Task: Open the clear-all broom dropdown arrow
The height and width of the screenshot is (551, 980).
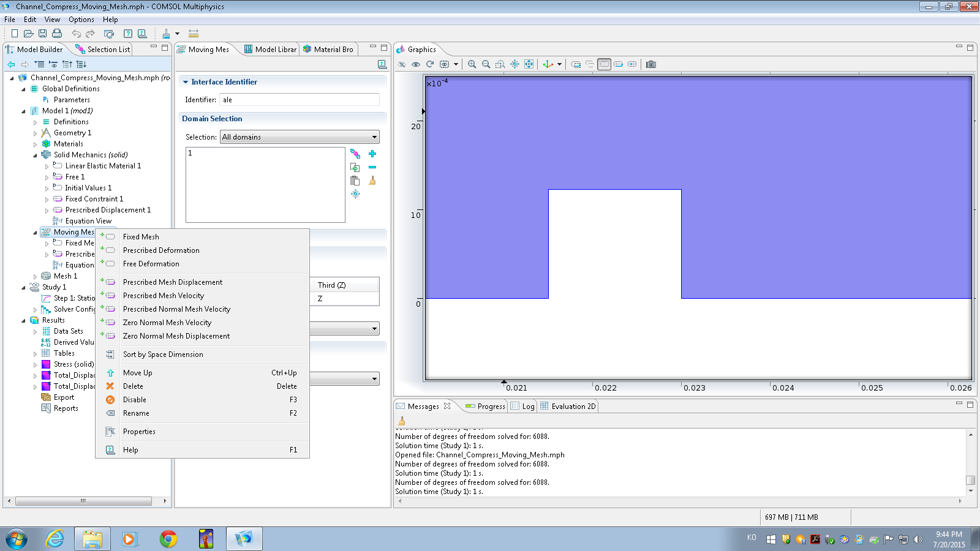Action: [177, 34]
